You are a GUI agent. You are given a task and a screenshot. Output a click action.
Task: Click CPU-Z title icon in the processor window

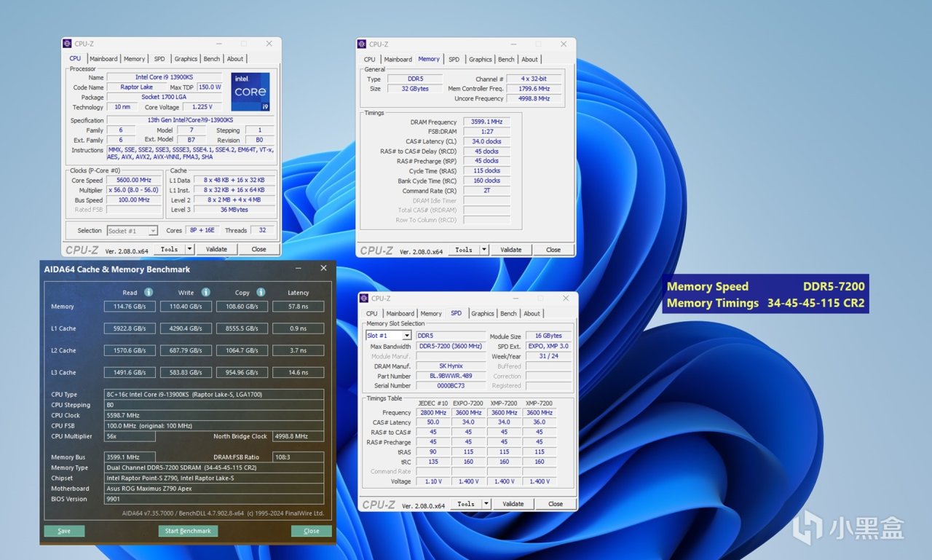pyautogui.click(x=68, y=44)
